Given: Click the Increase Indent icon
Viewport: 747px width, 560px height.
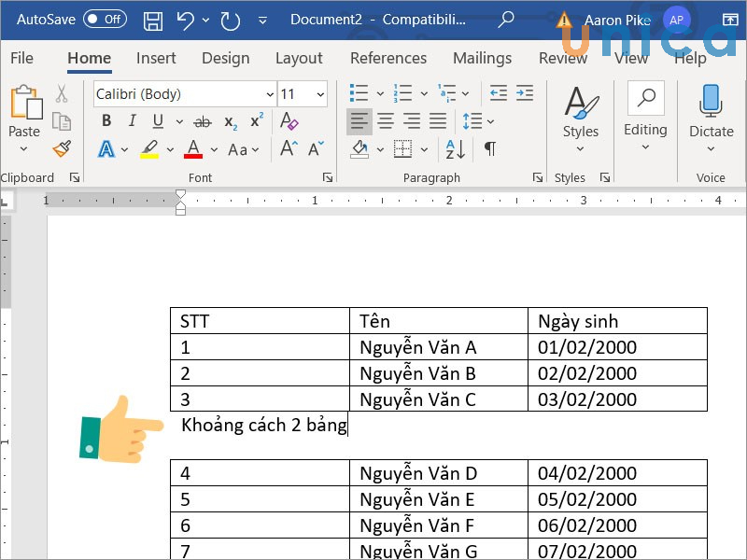Looking at the screenshot, I should [x=526, y=93].
